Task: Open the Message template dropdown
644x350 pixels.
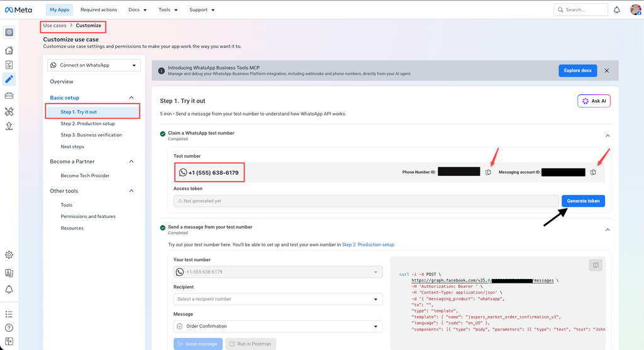Action: coord(278,326)
